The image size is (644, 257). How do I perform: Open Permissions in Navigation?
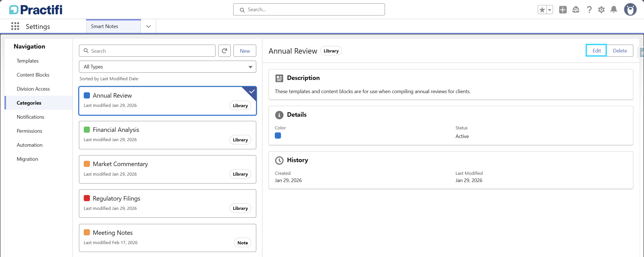coord(29,131)
